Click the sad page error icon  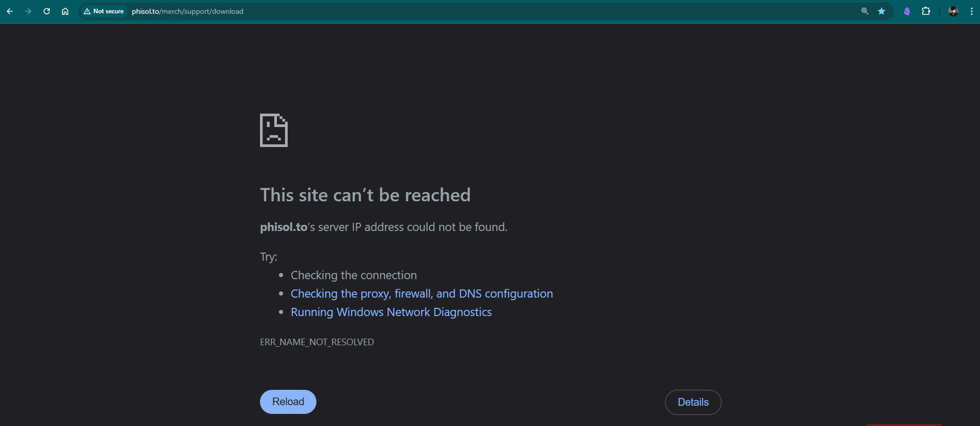[274, 131]
